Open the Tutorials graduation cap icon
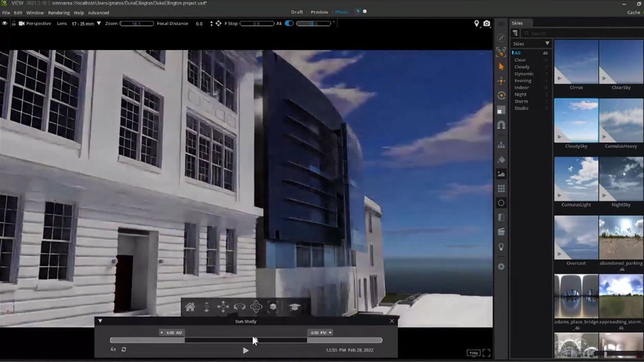 pos(295,306)
